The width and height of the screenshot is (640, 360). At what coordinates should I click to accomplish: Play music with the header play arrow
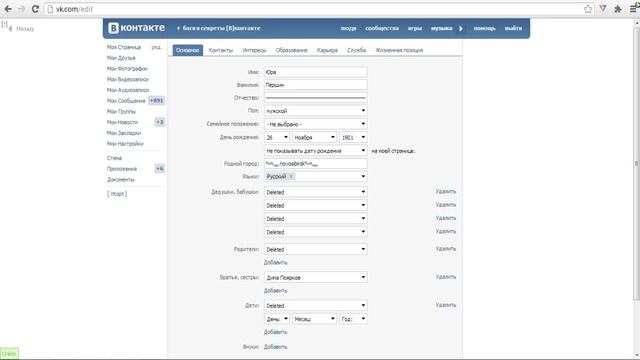click(x=461, y=28)
